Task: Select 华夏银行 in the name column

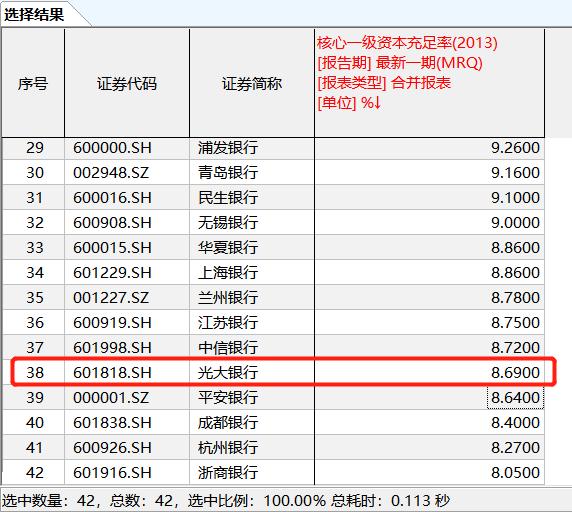Action: pos(228,248)
